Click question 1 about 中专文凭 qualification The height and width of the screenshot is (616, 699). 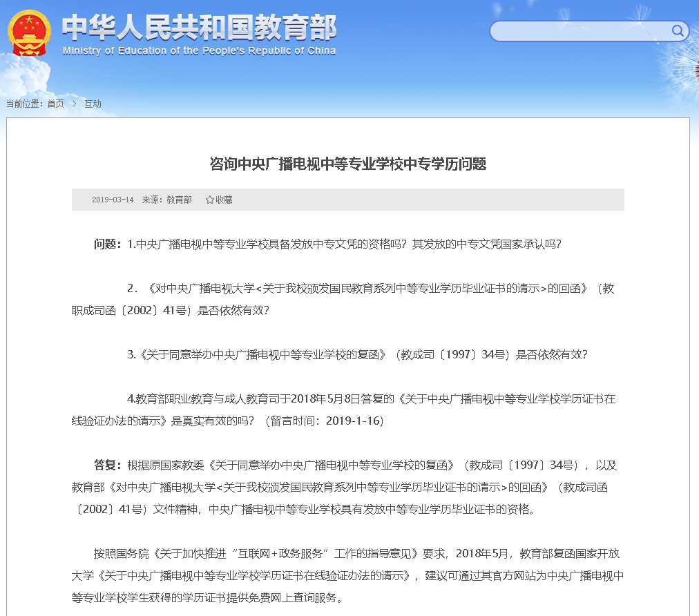click(344, 244)
